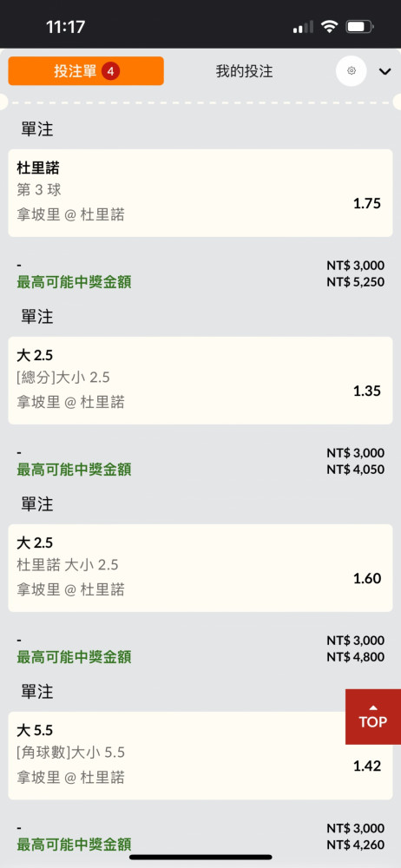The height and width of the screenshot is (868, 401).
Task: Tap the 1.60 odds value
Action: [x=367, y=579]
